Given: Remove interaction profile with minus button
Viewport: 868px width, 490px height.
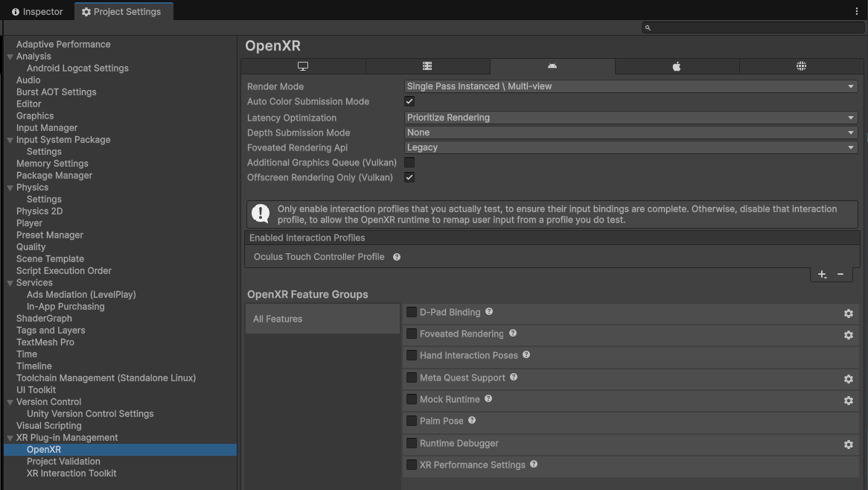Looking at the screenshot, I should (840, 275).
